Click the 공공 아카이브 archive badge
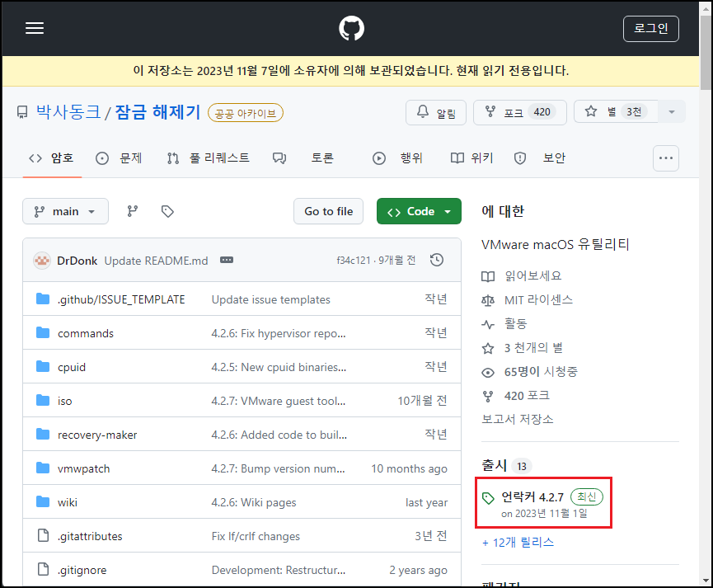The height and width of the screenshot is (588, 713). 246,113
